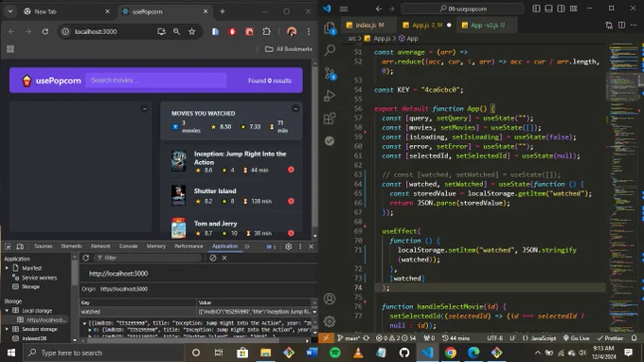Open VS Code customize layout icon
This screenshot has height=362, width=644.
click(574, 9)
